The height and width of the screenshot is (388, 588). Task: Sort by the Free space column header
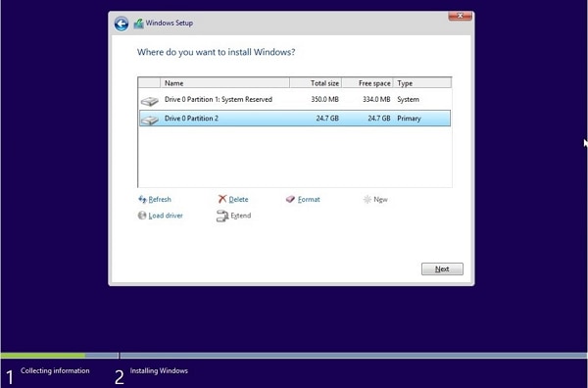[x=367, y=83]
